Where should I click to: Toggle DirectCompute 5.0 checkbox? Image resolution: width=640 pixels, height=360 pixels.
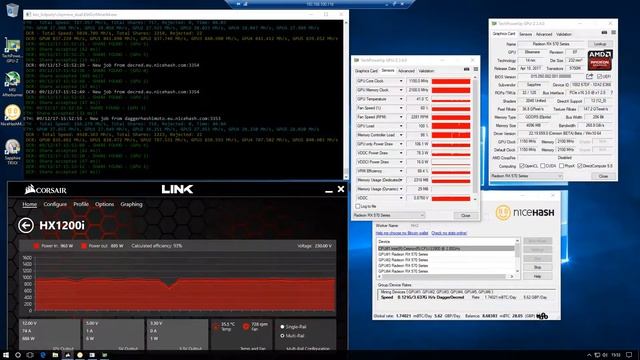(580, 166)
